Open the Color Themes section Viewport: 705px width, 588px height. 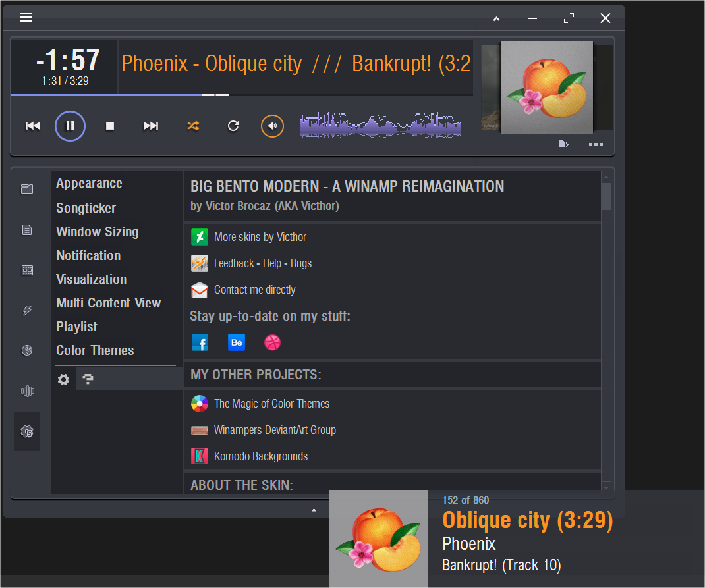click(95, 350)
